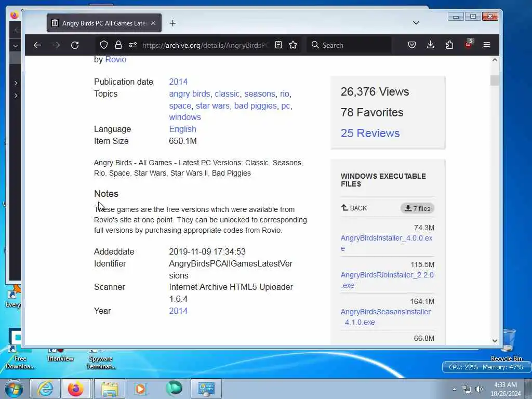The image size is (532, 399).
Task: Open the IrfanView desktop shortcut
Action: [x=60, y=355]
